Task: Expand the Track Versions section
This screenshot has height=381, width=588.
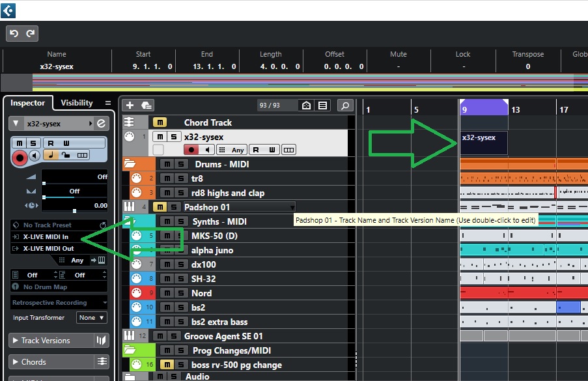Action: [16, 340]
